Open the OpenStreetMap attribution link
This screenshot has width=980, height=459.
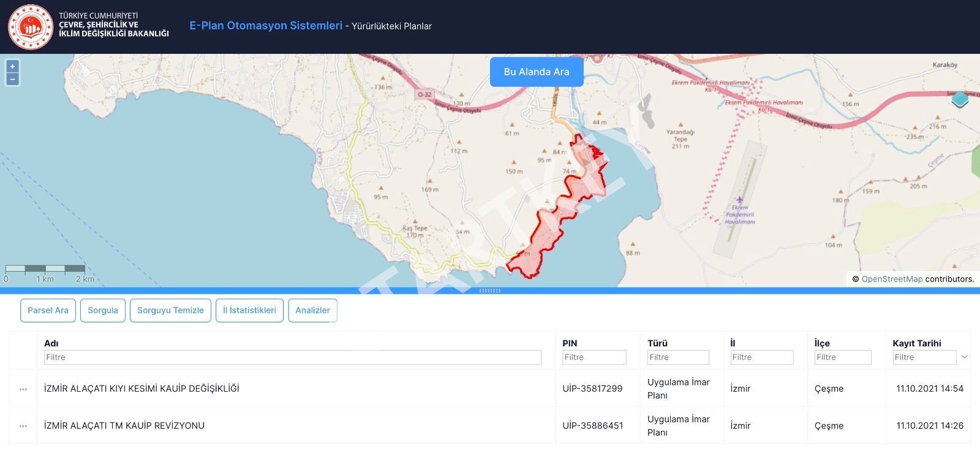[892, 279]
